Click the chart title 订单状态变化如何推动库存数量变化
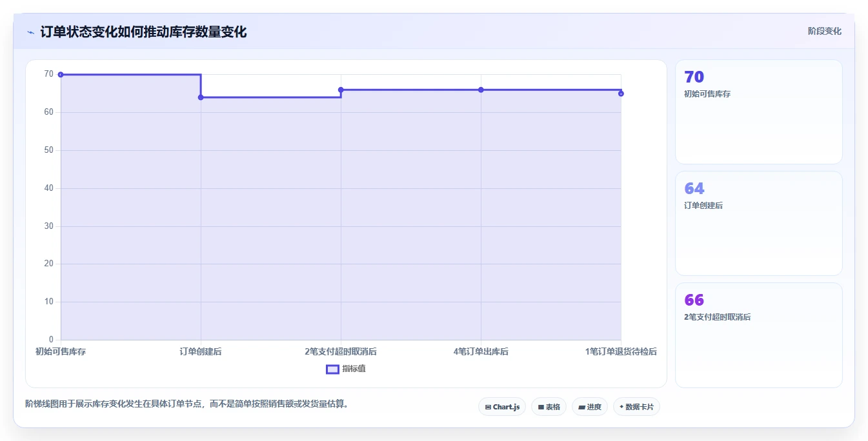This screenshot has height=441, width=868. coord(143,32)
